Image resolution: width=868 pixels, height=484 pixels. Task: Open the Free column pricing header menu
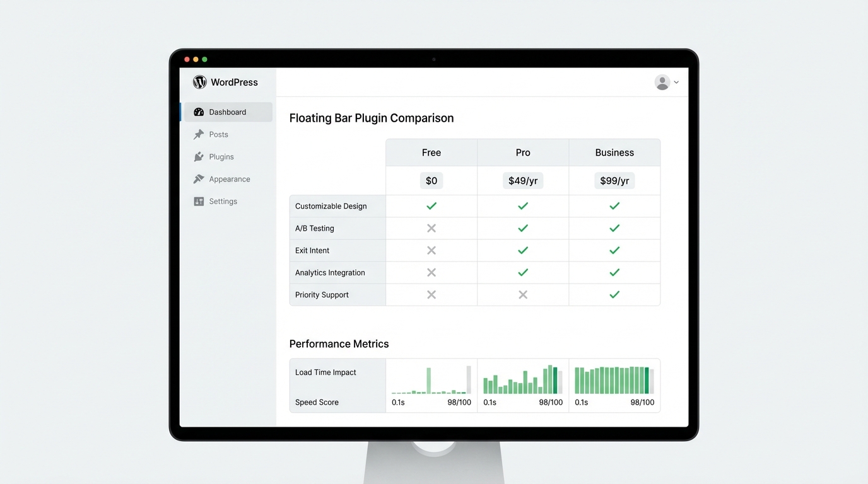431,153
